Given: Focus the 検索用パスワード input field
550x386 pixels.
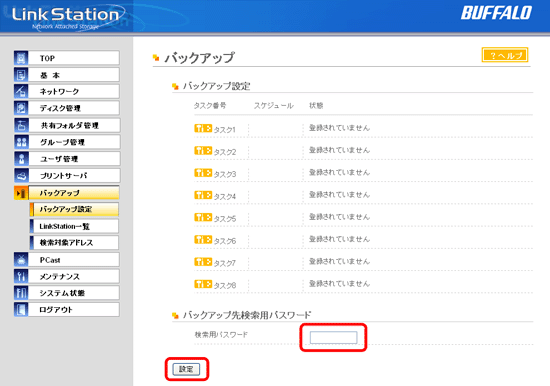Looking at the screenshot, I should pos(334,338).
